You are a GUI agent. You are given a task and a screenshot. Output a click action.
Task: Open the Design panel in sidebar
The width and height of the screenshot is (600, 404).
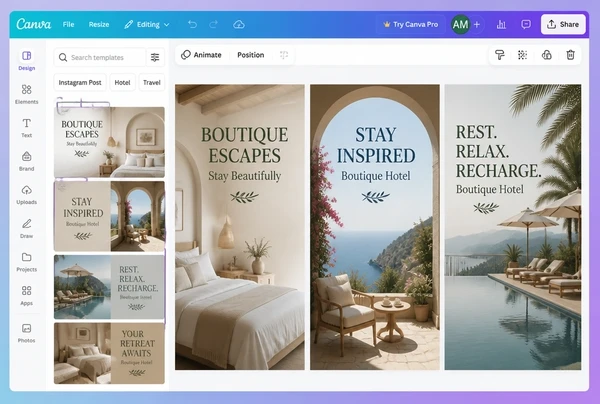pyautogui.click(x=26, y=60)
